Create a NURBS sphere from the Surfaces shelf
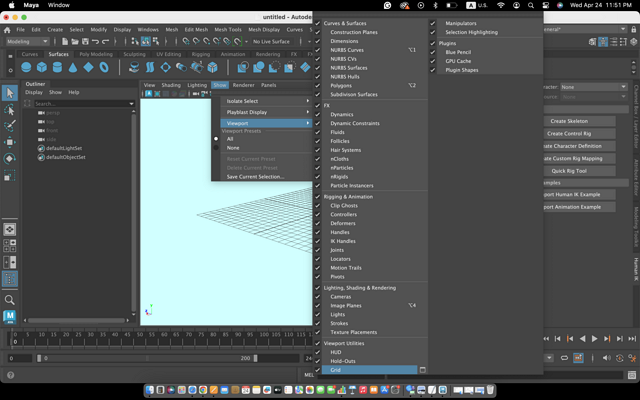The image size is (640, 400). (x=26, y=67)
